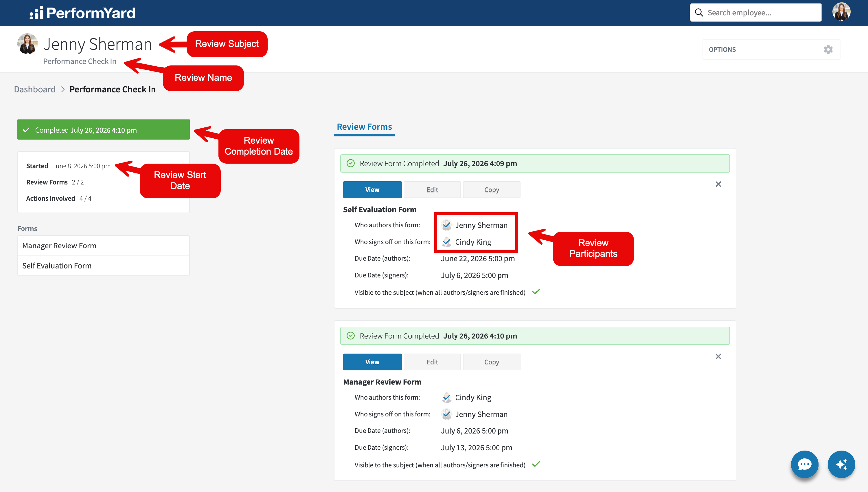868x492 pixels.
Task: Click check icon on 4:09 pm completed banner
Action: point(351,164)
